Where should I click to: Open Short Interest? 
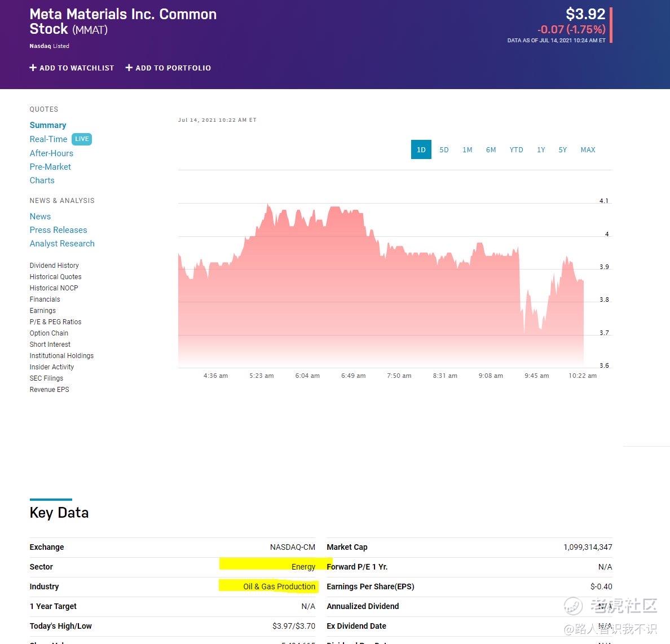point(50,345)
